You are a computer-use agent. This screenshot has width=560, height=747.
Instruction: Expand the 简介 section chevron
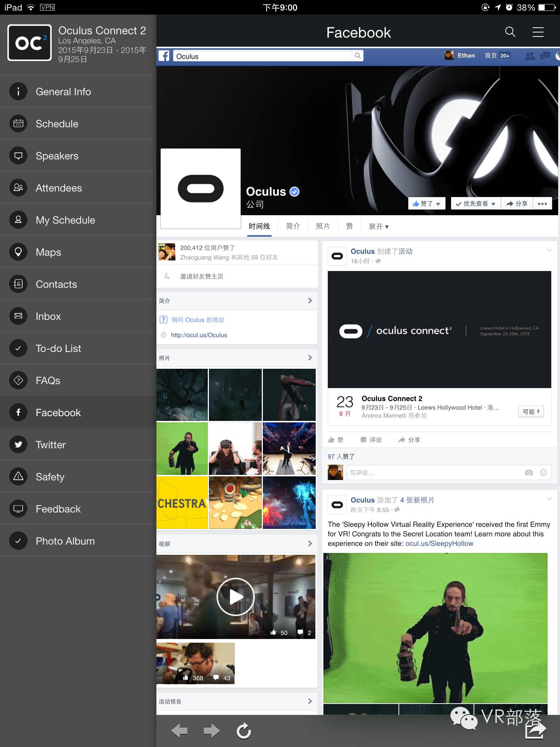tap(310, 301)
